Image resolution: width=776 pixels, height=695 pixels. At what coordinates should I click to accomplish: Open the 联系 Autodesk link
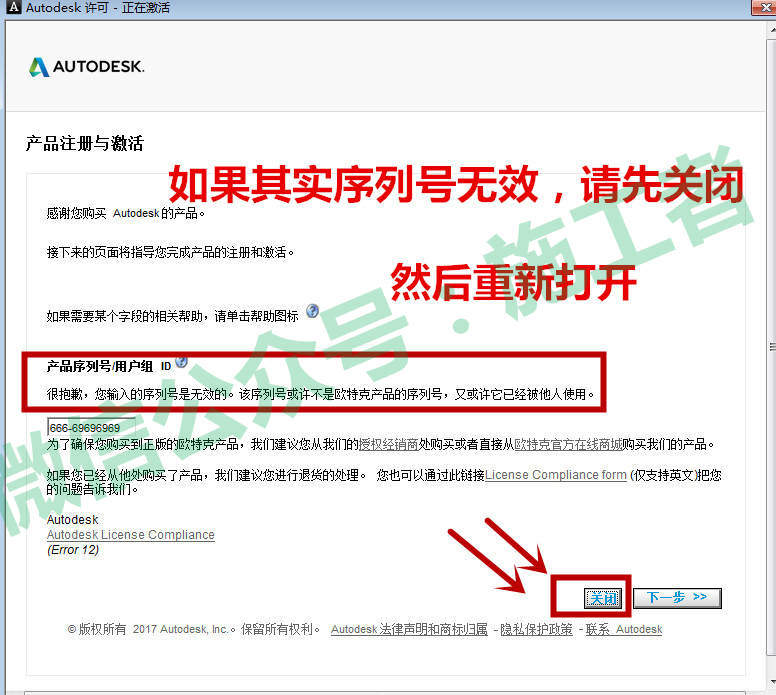point(624,630)
